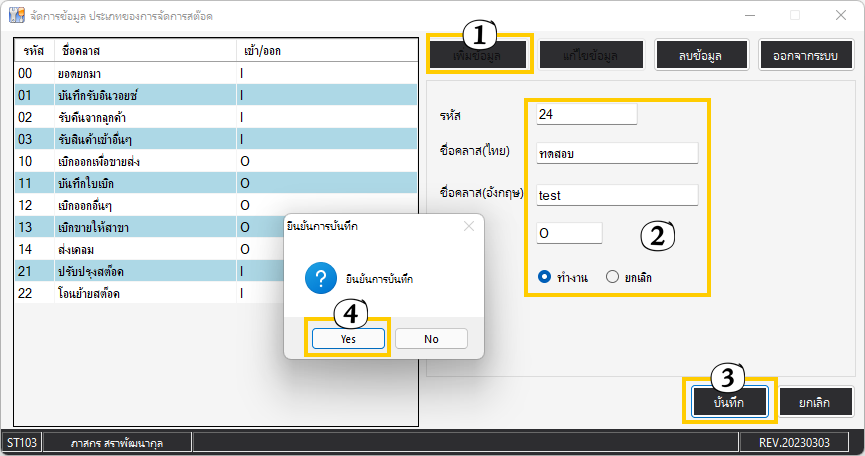865x456 pixels.
Task: Click the แก้ไขข้อมูล edit data button
Action: 591,56
